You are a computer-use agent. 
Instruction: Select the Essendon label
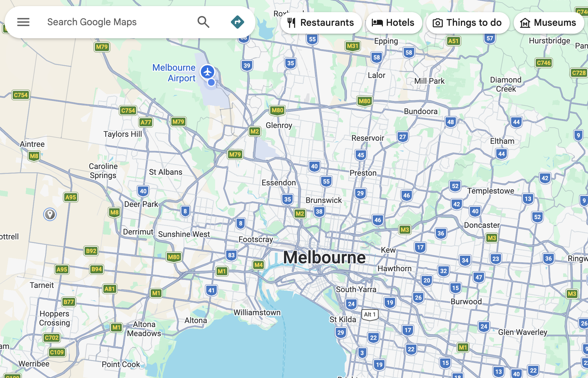click(x=279, y=183)
